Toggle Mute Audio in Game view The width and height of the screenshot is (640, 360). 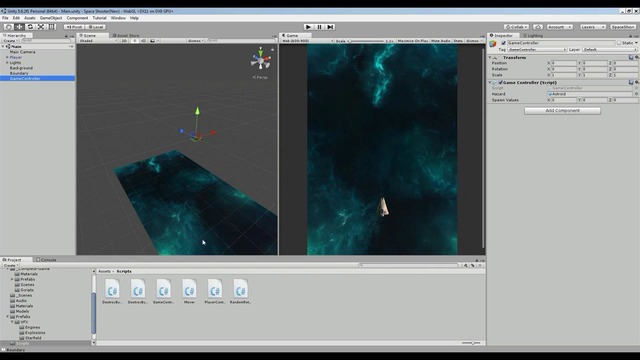(x=440, y=41)
